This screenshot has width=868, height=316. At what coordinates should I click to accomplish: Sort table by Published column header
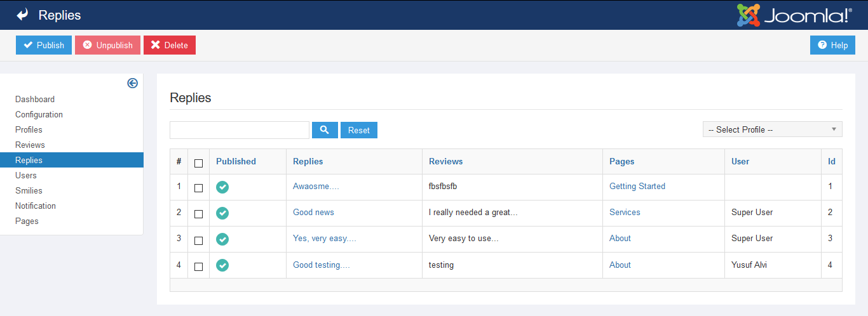point(236,161)
